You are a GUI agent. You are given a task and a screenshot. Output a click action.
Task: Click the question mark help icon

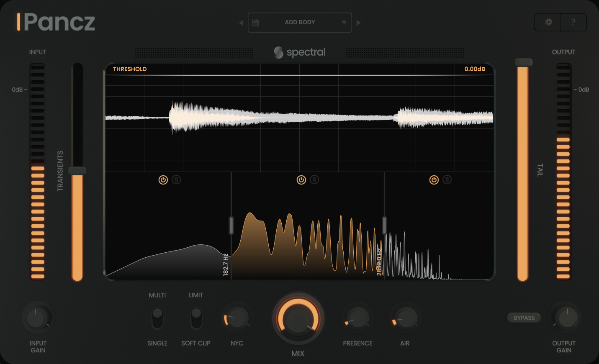tap(573, 22)
